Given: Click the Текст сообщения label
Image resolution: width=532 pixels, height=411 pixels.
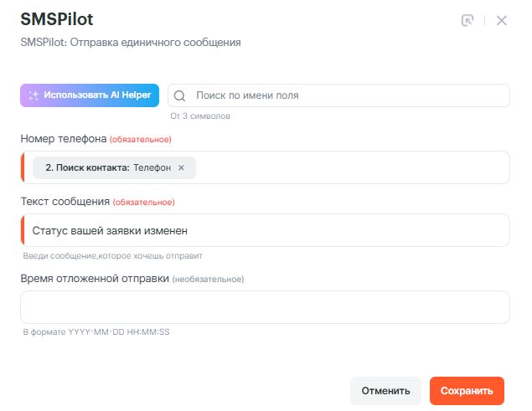Looking at the screenshot, I should 65,202.
